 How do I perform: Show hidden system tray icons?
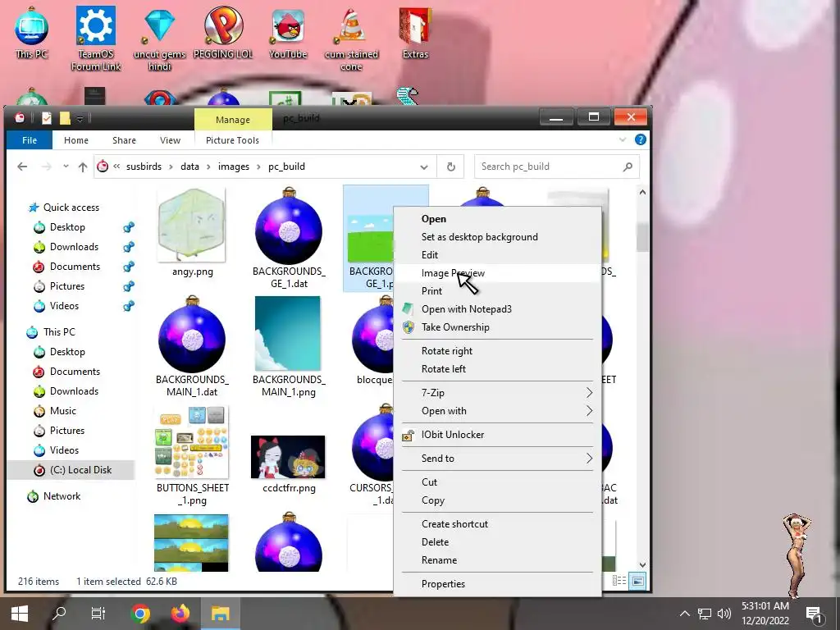(x=685, y=614)
